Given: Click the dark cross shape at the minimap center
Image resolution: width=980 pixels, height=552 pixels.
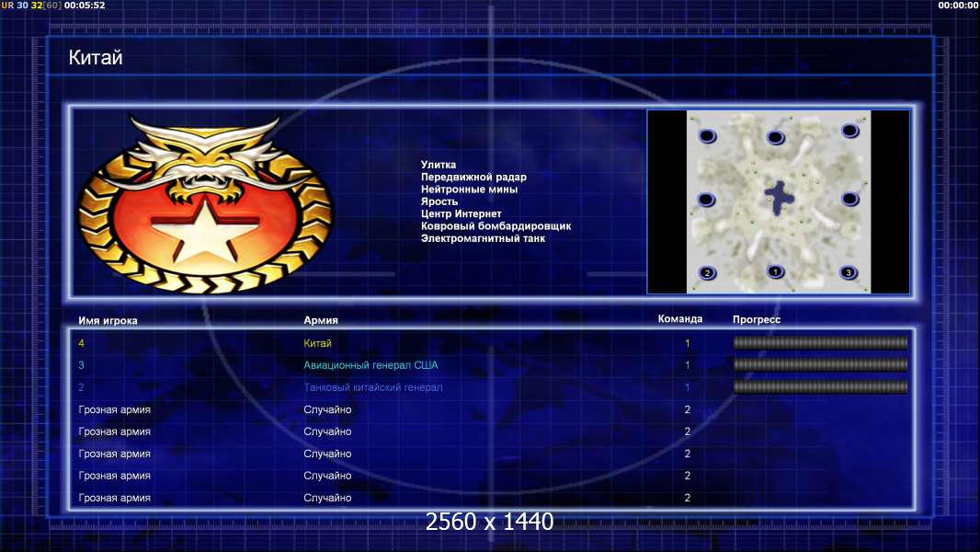Looking at the screenshot, I should coord(779,198).
